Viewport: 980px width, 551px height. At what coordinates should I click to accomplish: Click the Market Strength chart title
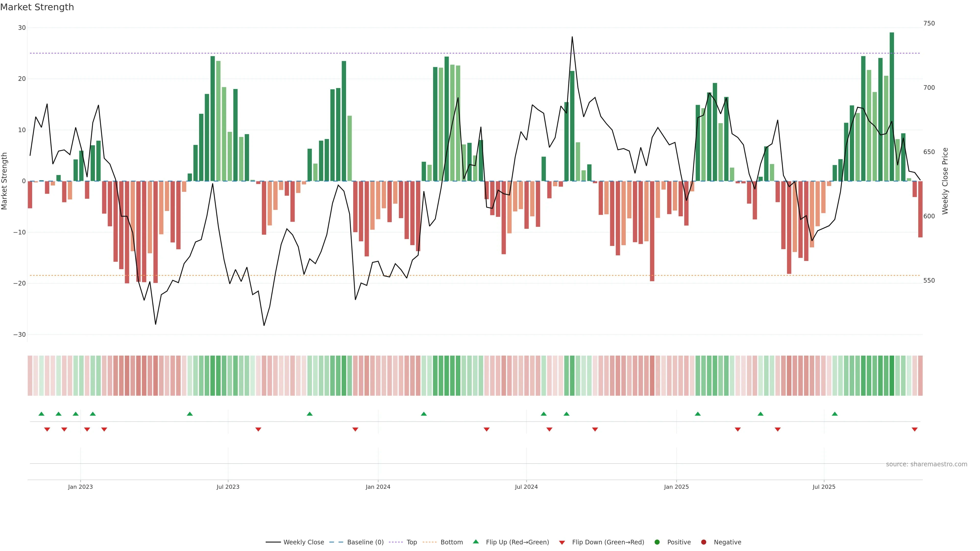coord(37,7)
